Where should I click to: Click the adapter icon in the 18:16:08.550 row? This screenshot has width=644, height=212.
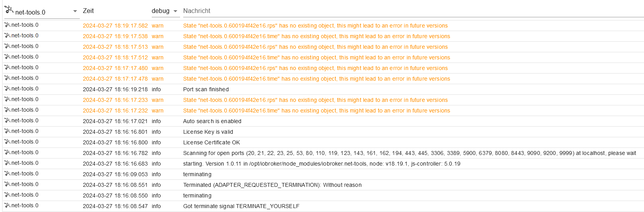[7, 195]
